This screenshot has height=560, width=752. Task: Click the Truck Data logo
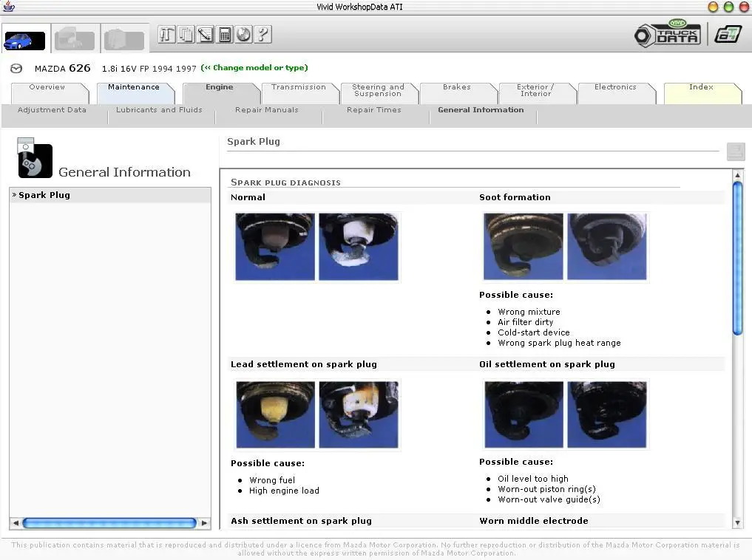click(x=668, y=33)
